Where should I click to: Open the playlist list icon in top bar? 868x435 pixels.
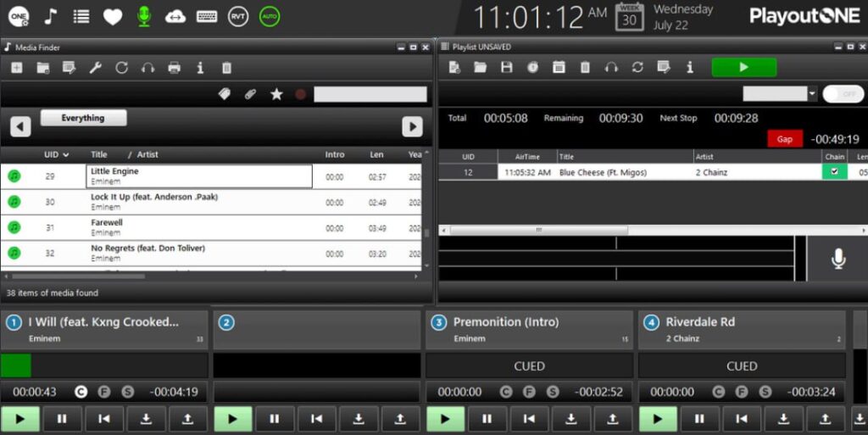coord(81,17)
